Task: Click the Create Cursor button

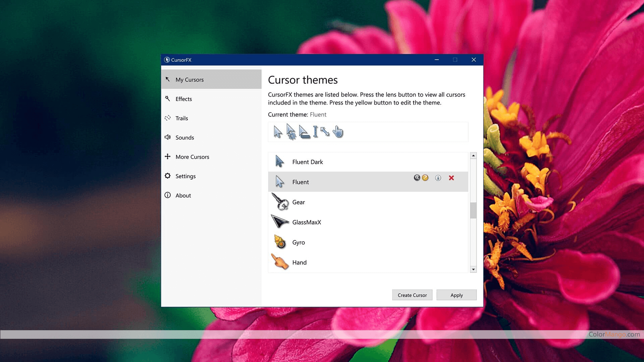Action: tap(412, 295)
